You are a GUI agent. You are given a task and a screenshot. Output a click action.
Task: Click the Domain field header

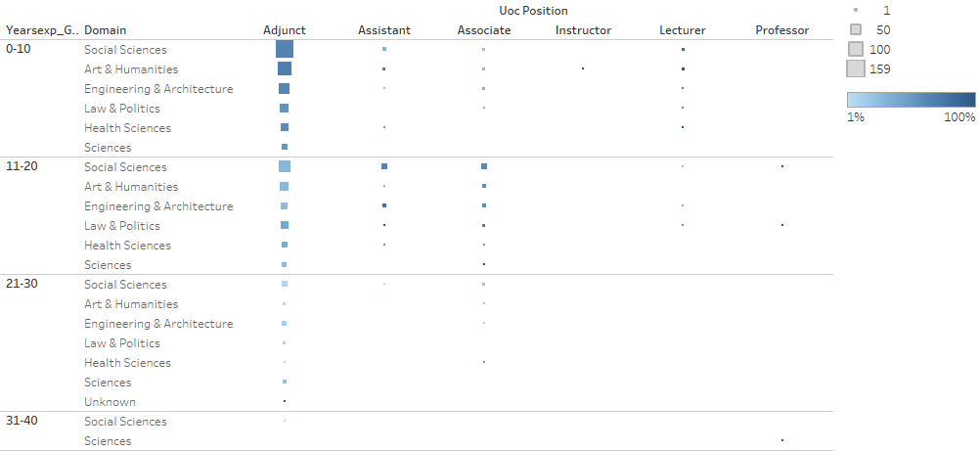click(105, 30)
